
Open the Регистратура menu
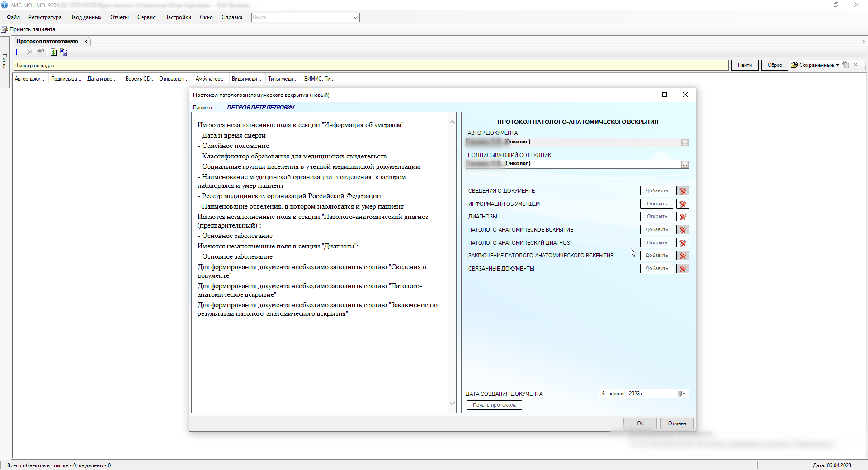coord(45,17)
